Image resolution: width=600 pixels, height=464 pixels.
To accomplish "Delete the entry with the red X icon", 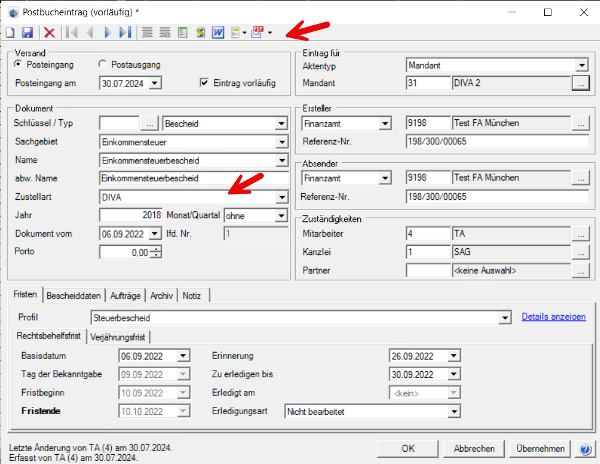I will (x=49, y=33).
